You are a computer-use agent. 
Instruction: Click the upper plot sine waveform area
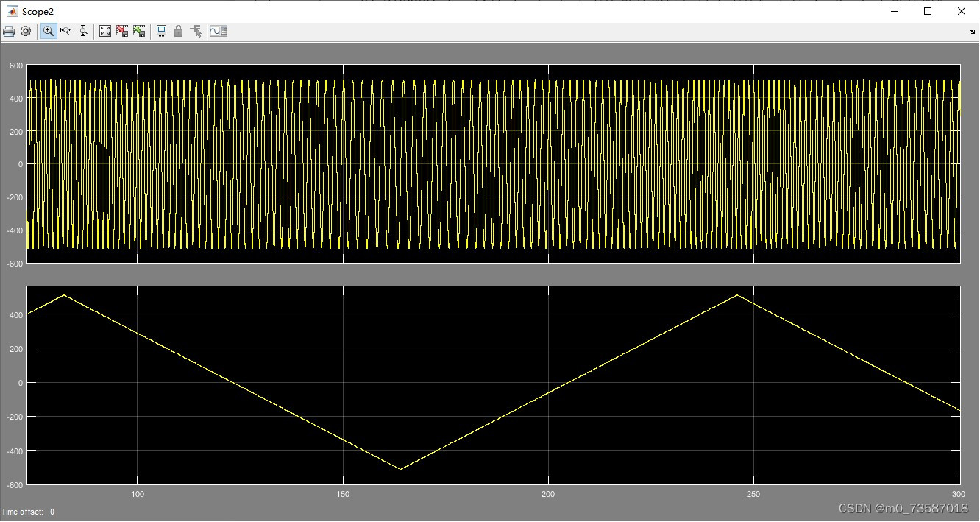(x=494, y=163)
